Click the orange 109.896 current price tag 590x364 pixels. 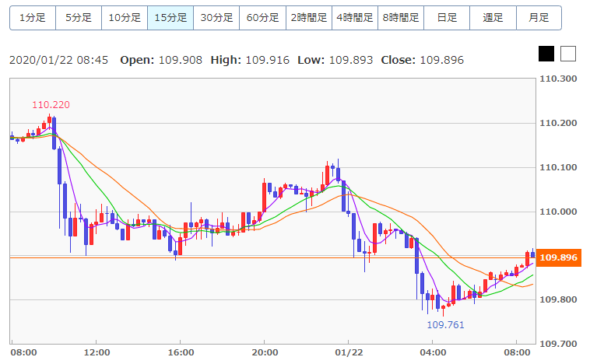(558, 257)
